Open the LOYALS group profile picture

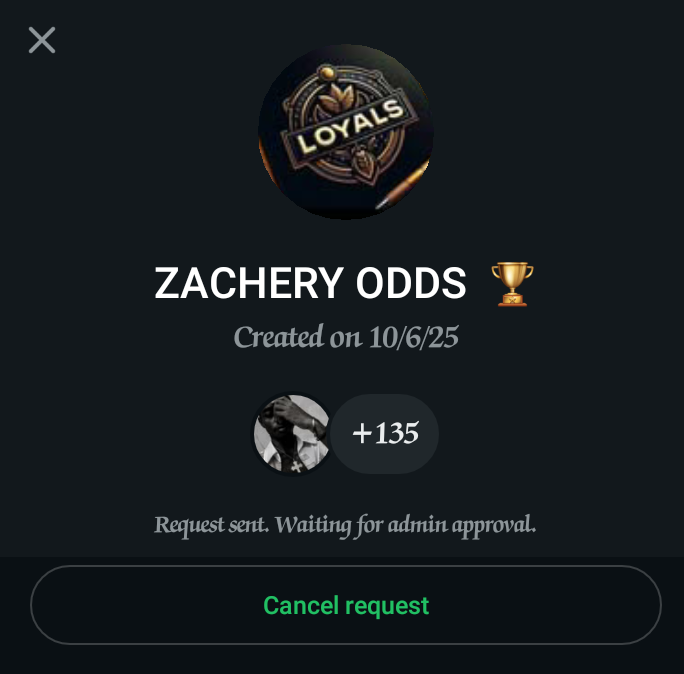tap(346, 131)
